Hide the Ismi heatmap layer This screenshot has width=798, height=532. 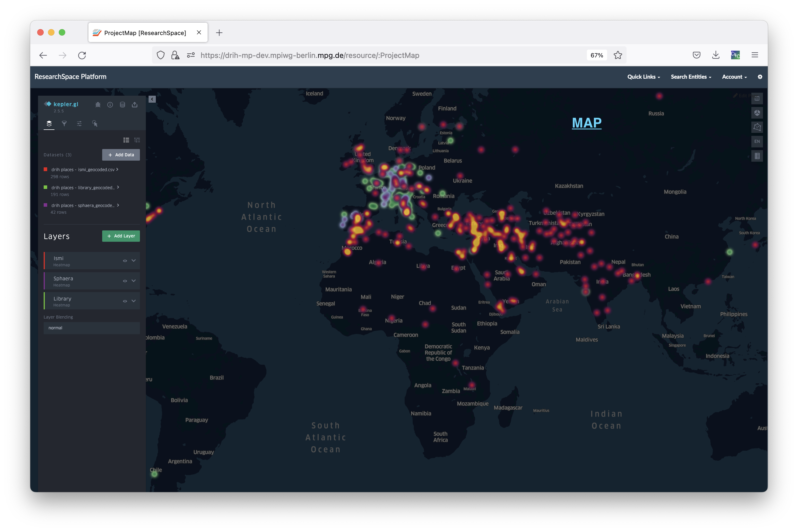tap(125, 261)
